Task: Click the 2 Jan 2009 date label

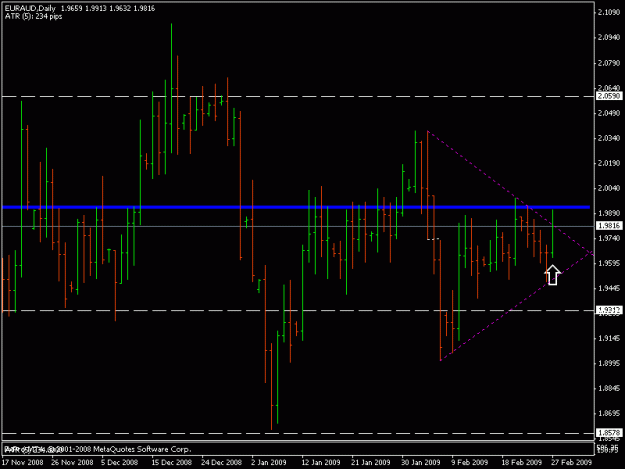Action: pyautogui.click(x=269, y=463)
